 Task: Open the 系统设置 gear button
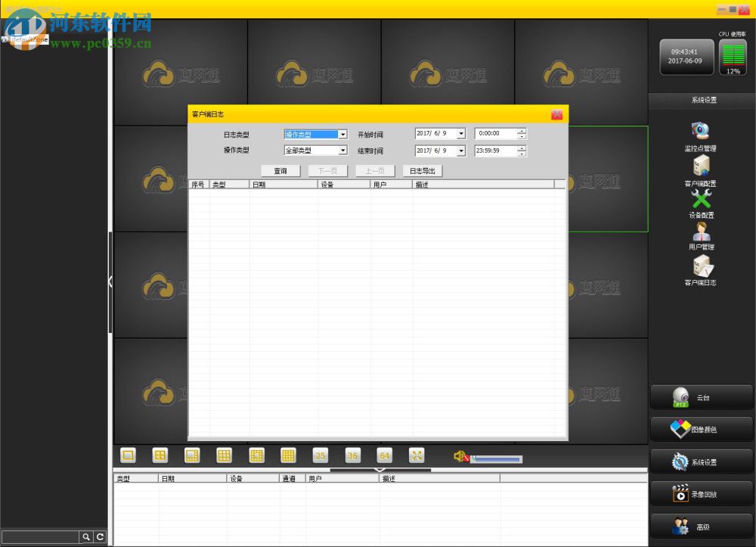tap(702, 462)
